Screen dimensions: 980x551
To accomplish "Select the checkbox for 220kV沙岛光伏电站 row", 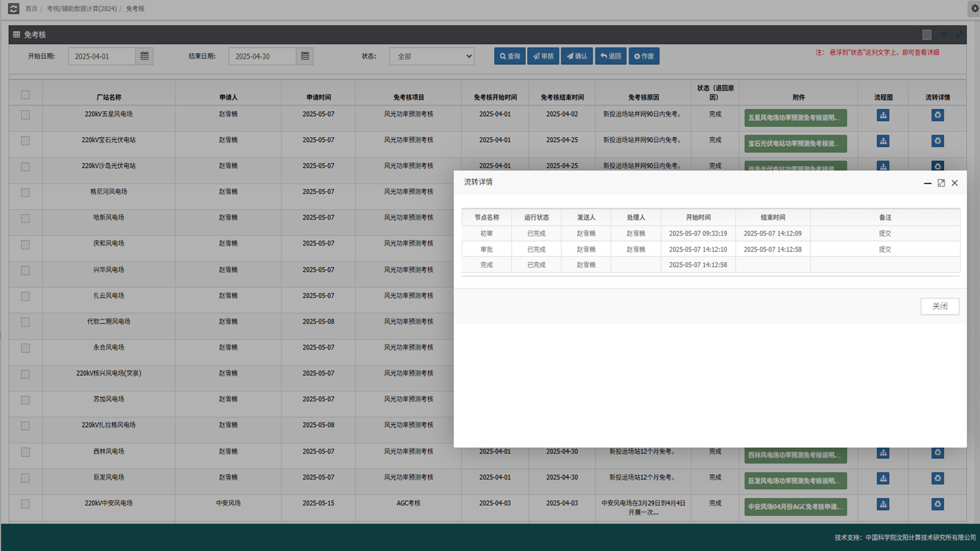I will (x=26, y=167).
